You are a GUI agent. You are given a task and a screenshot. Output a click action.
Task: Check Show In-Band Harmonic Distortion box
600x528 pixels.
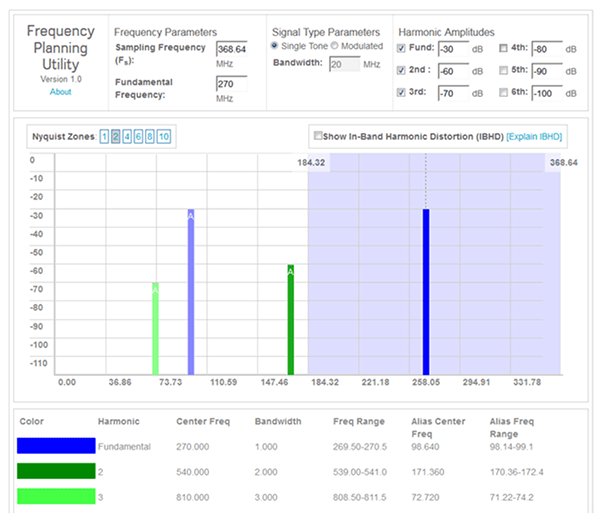pos(317,136)
